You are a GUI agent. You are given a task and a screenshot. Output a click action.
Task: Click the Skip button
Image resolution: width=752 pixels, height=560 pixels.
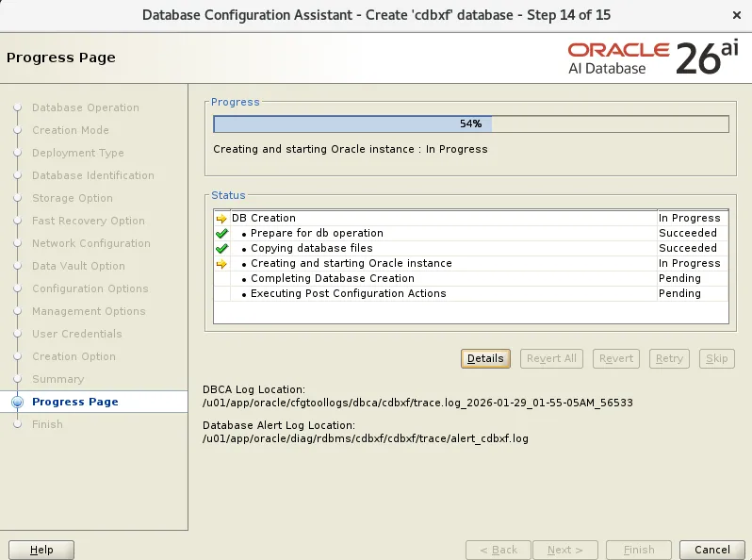(716, 358)
